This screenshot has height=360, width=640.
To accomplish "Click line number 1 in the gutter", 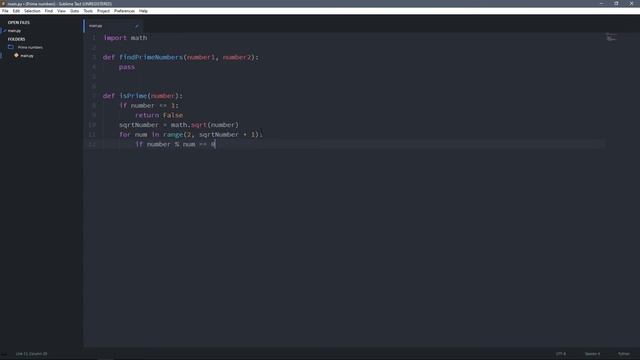I will 94,38.
